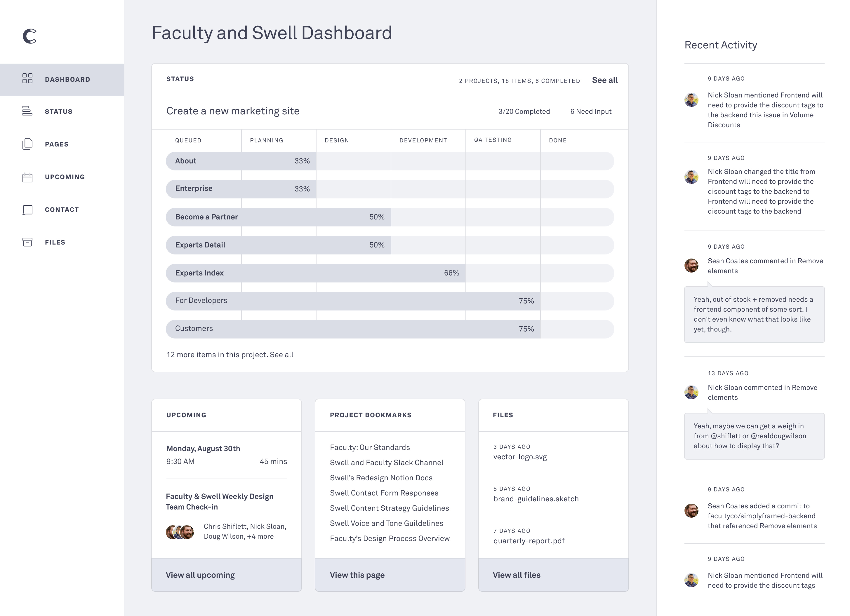The image size is (850, 616).
Task: Click View this page button
Action: click(390, 575)
